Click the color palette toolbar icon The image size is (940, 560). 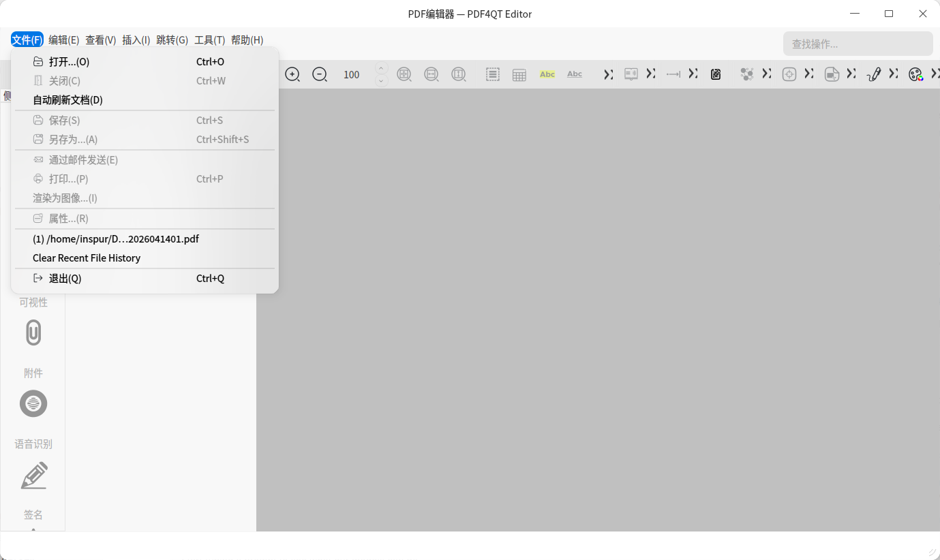915,74
